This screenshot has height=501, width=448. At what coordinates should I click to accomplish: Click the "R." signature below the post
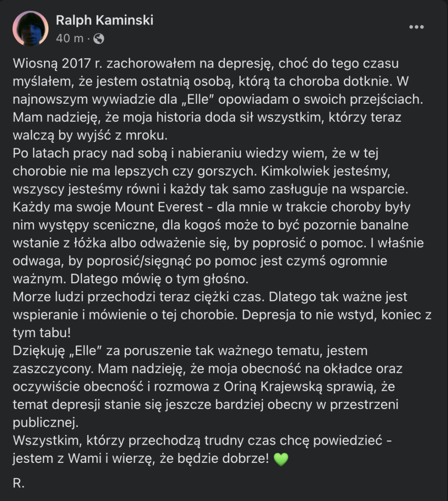18,483
